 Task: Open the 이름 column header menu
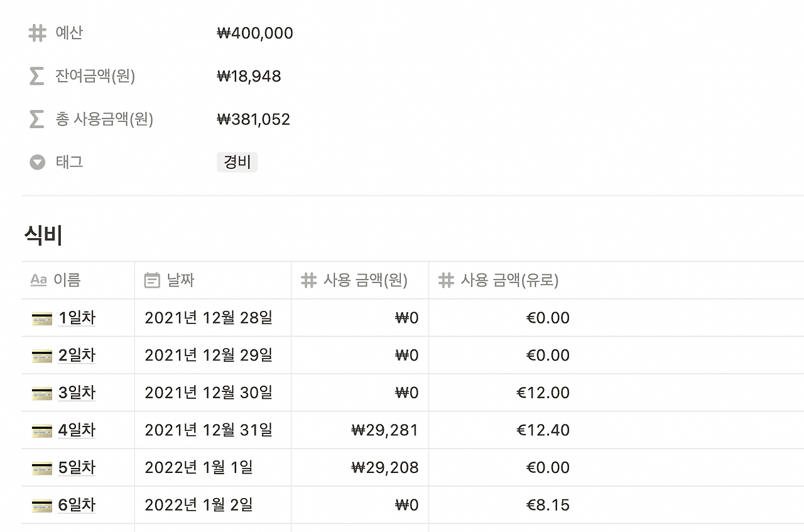[67, 280]
